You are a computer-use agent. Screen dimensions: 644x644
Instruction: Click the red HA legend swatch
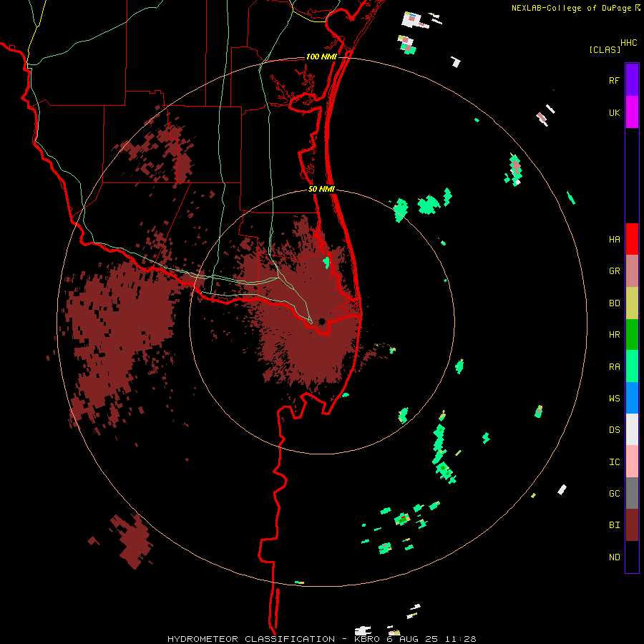pos(632,239)
